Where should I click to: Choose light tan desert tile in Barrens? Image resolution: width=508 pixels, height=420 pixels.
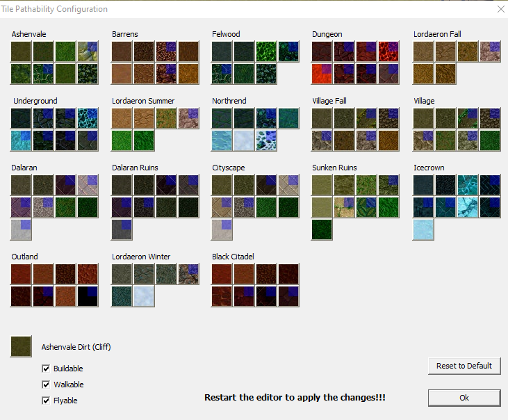(x=122, y=74)
